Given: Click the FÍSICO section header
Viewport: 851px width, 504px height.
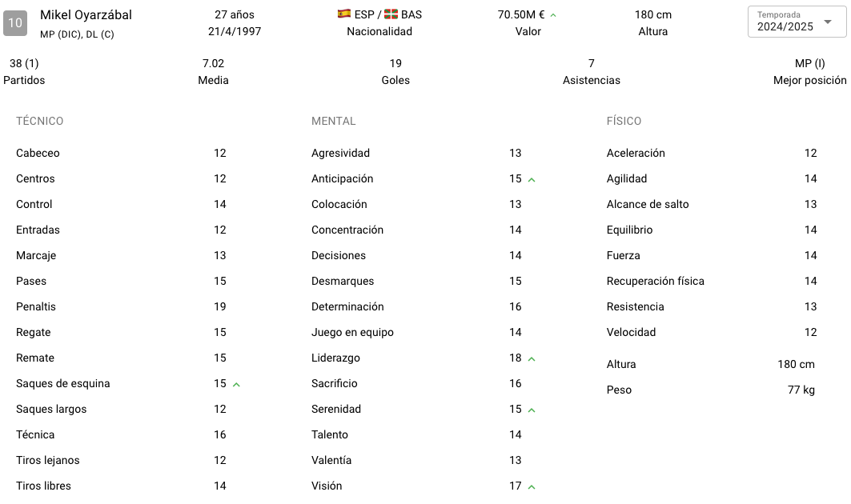Looking at the screenshot, I should [x=624, y=121].
